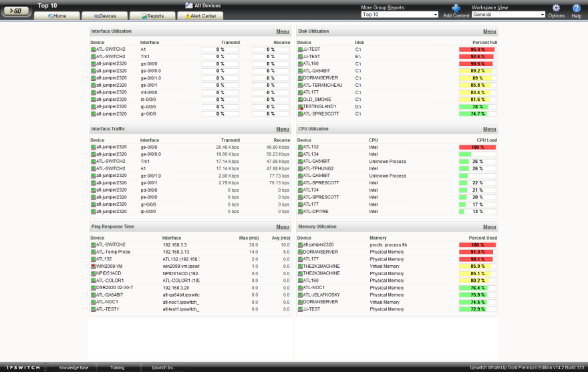Open the Alert Center tab
Viewport: 588px width, 372px height.
(x=200, y=16)
